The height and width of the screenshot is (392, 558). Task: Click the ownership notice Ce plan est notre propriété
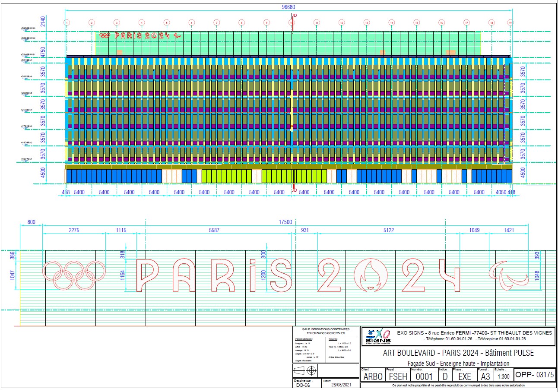pyautogui.click(x=458, y=385)
